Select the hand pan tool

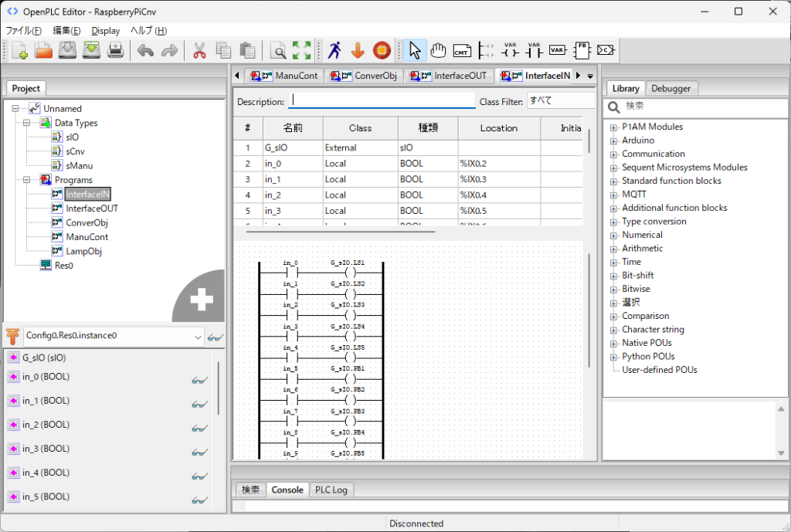click(438, 50)
